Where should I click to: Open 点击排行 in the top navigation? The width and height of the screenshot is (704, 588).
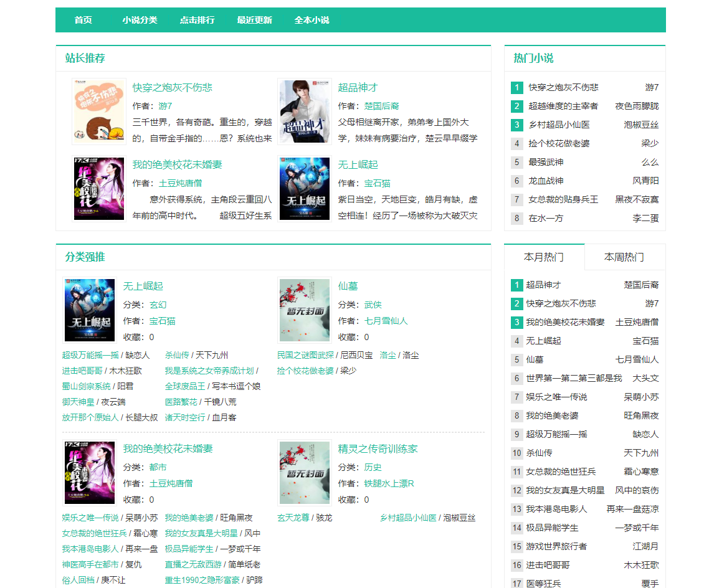click(197, 20)
